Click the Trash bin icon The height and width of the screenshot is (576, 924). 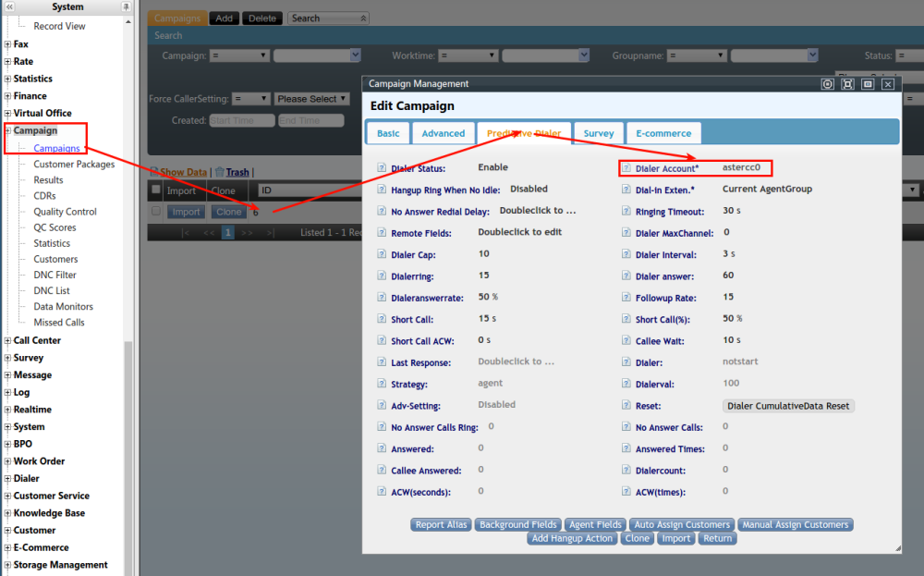(219, 172)
